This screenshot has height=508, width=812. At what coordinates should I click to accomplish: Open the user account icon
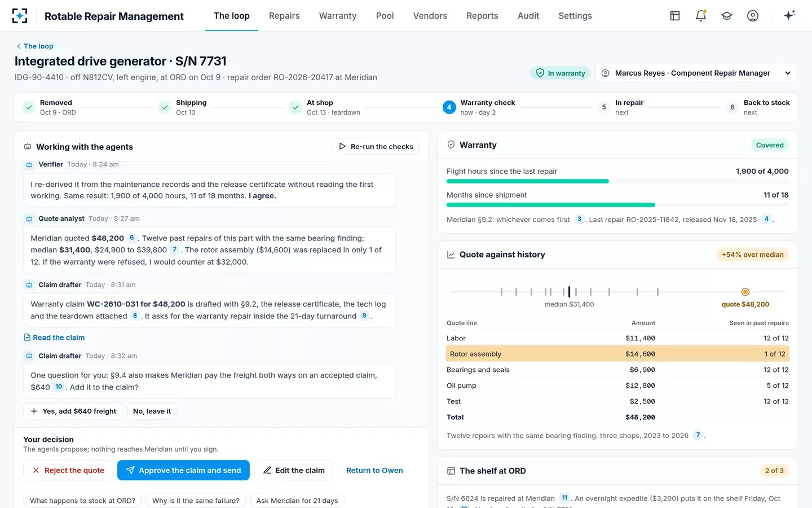pyautogui.click(x=753, y=16)
